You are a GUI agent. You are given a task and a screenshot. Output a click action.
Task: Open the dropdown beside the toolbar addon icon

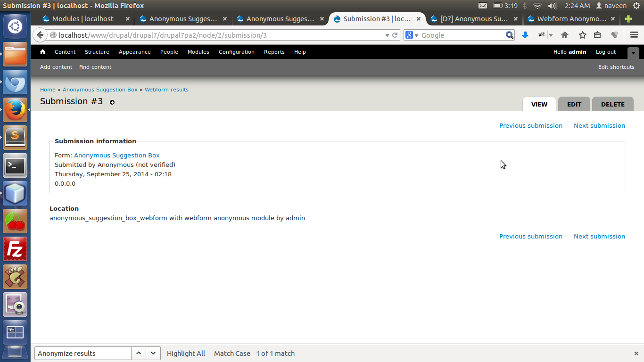click(x=551, y=35)
